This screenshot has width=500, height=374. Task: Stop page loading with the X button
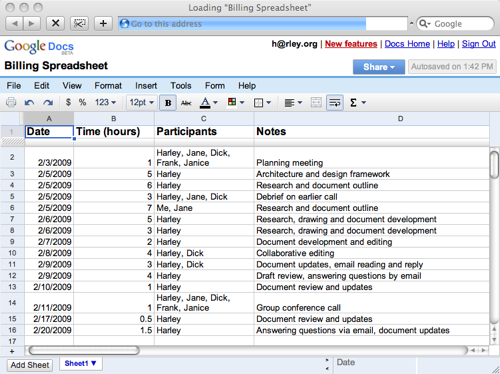pos(55,24)
